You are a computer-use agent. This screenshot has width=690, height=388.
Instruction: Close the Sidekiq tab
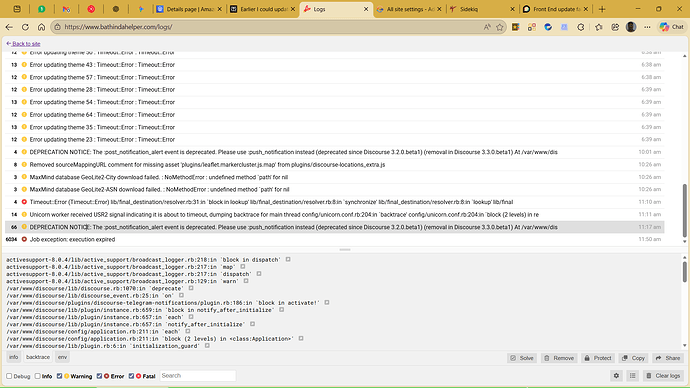[x=512, y=9]
